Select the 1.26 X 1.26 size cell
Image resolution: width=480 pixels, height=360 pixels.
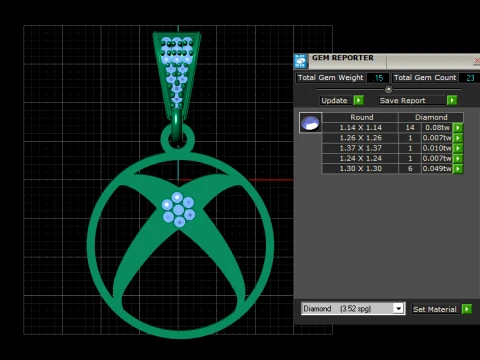pyautogui.click(x=360, y=138)
